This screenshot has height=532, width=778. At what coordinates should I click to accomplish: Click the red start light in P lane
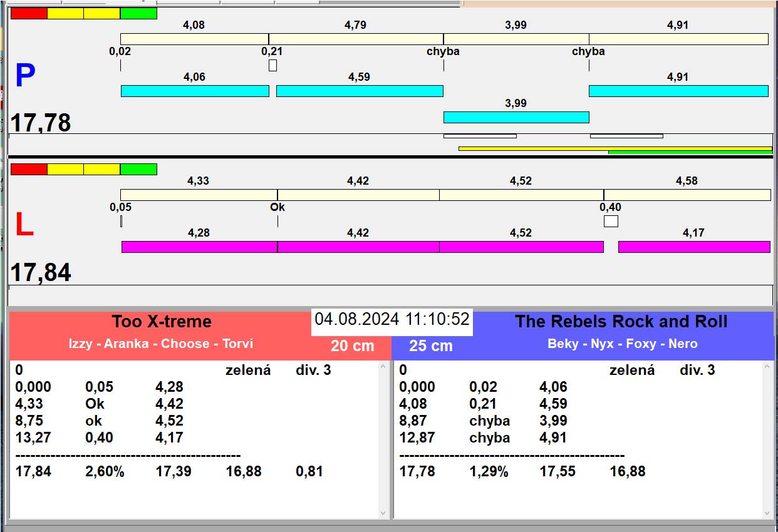[29, 13]
